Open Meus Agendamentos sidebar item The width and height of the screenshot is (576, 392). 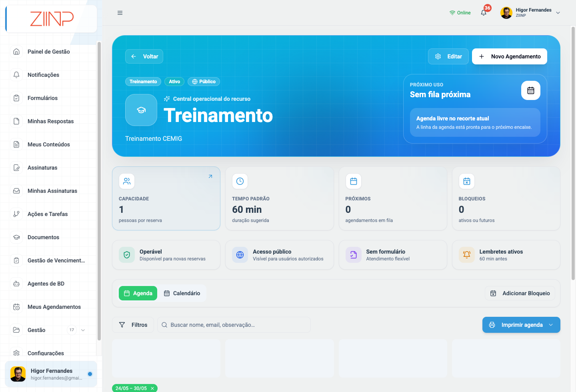[48, 307]
